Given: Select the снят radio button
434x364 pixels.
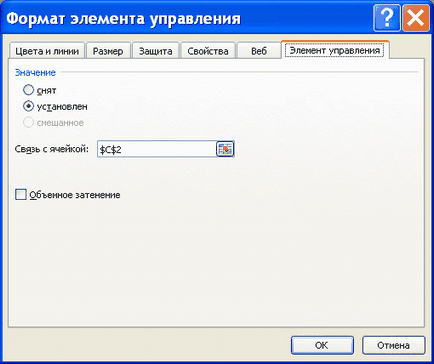Looking at the screenshot, I should 28,90.
